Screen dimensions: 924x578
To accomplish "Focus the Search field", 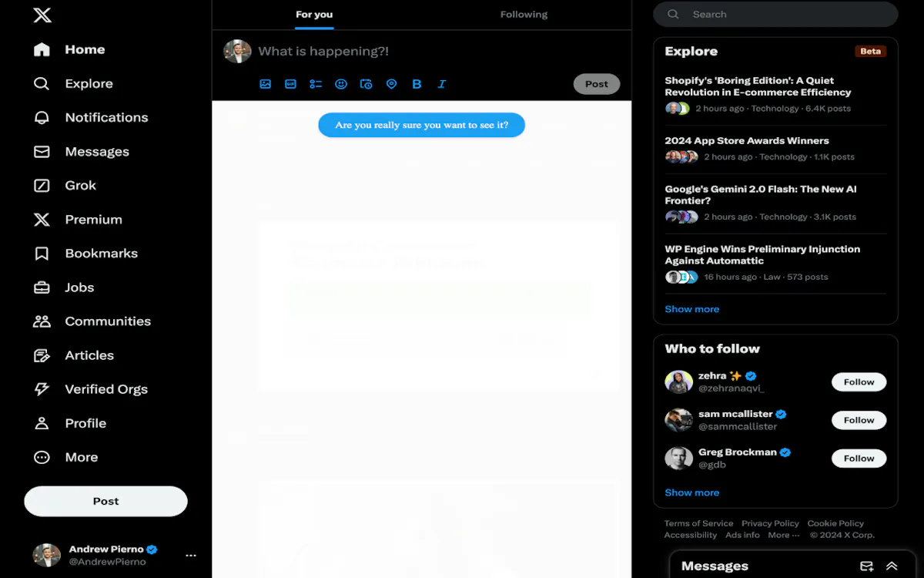I will point(775,15).
